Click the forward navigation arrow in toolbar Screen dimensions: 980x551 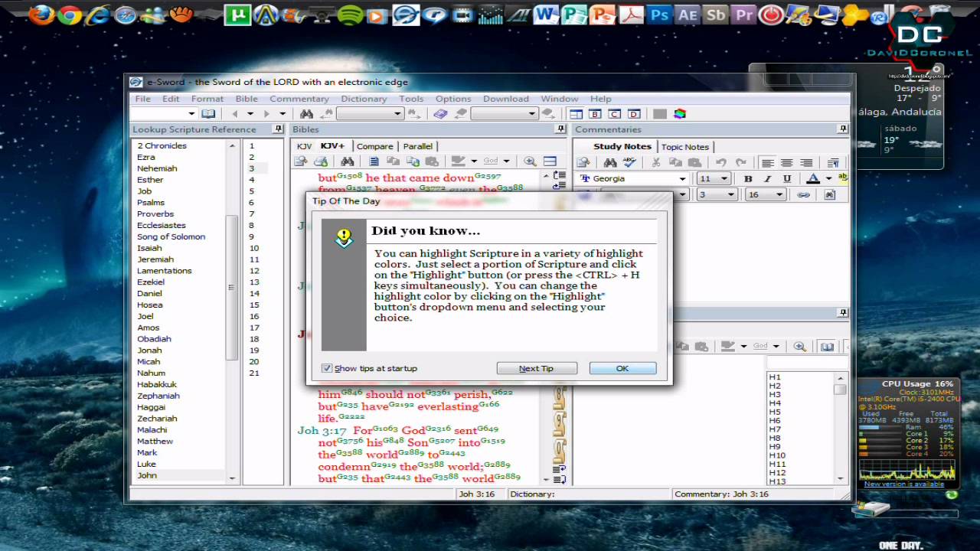(x=267, y=114)
